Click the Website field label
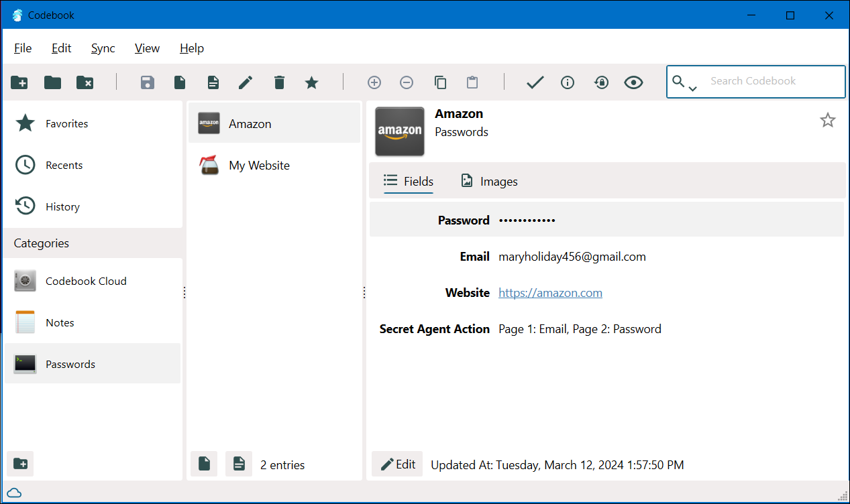The height and width of the screenshot is (504, 850). click(468, 293)
